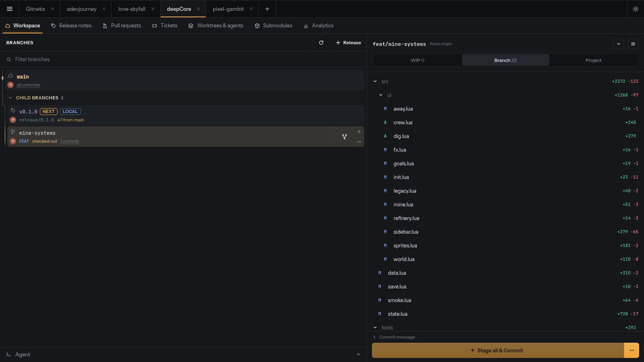The width and height of the screenshot is (644, 362).
Task: Close the love-skyfall tab
Action: coord(153,9)
